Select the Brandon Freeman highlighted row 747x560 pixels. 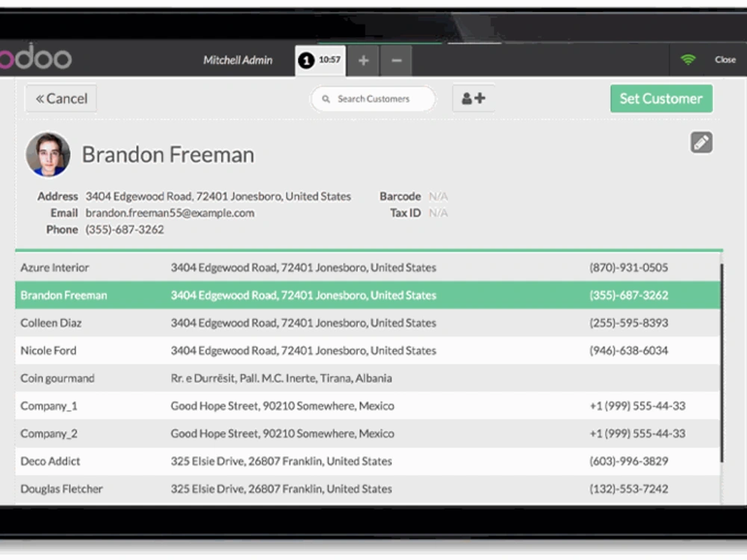click(x=368, y=295)
